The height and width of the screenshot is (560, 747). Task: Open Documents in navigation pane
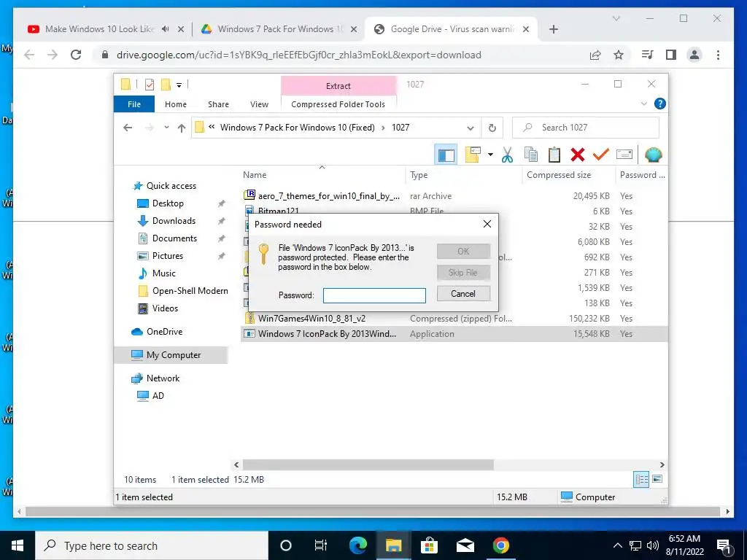[174, 238]
